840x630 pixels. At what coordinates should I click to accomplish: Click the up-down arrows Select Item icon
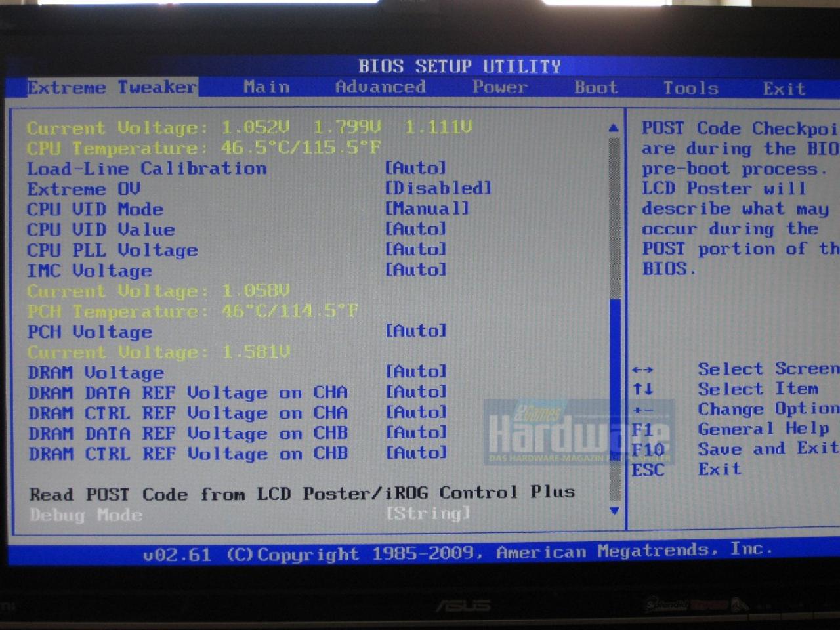pyautogui.click(x=643, y=389)
